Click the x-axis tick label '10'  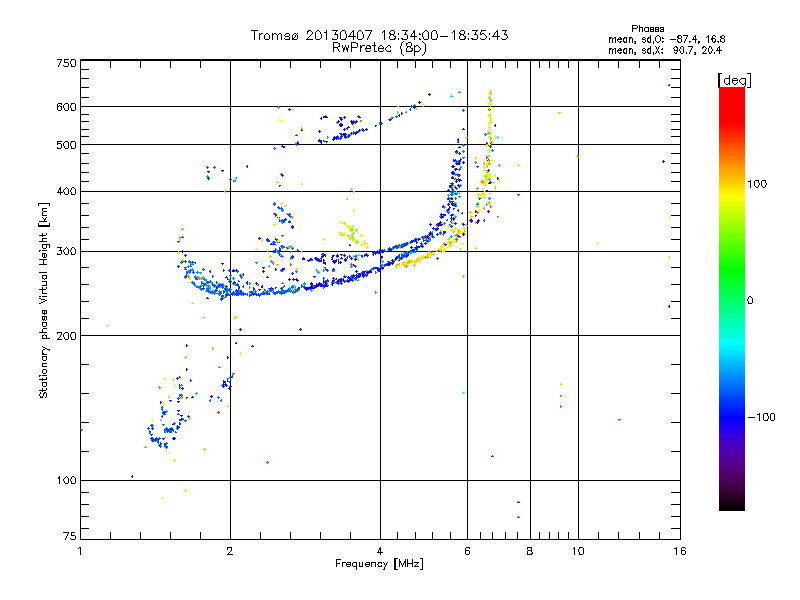click(578, 551)
